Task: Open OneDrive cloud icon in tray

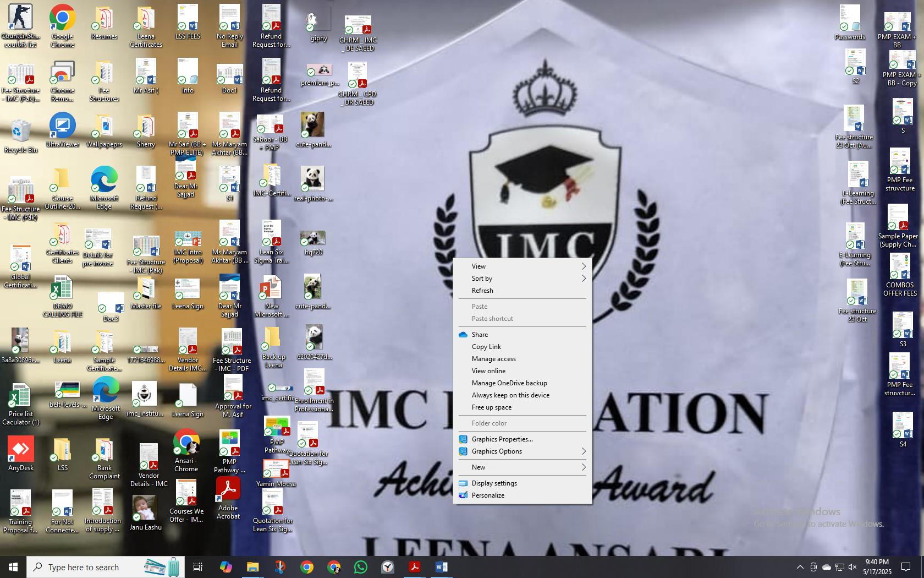Action: point(827,567)
